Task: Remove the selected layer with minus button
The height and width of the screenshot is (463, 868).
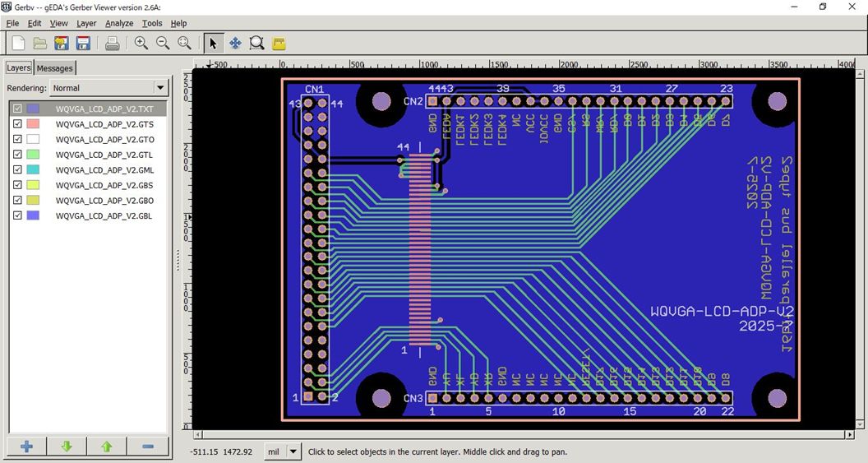Action: point(148,447)
